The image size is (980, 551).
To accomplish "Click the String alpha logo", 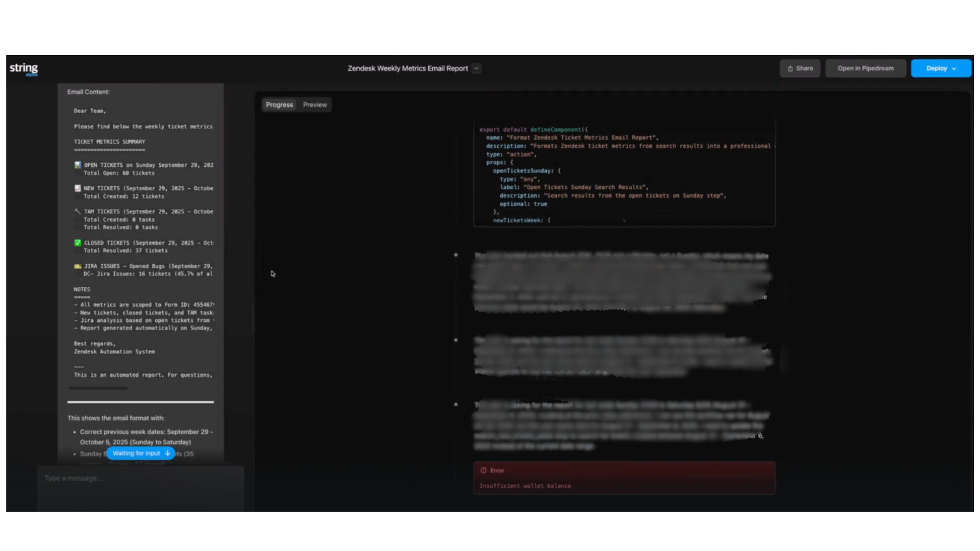I will tap(23, 69).
